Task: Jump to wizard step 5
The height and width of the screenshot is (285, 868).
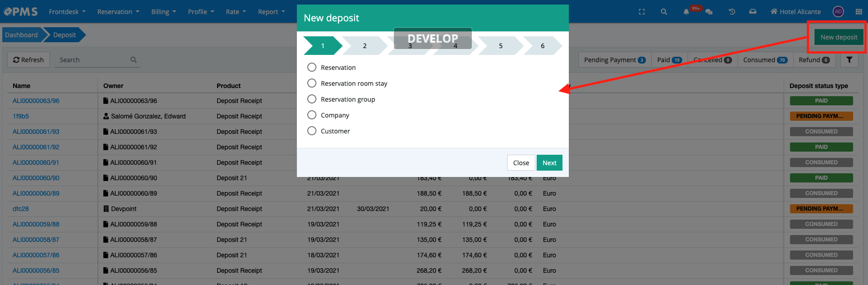Action: pos(500,46)
